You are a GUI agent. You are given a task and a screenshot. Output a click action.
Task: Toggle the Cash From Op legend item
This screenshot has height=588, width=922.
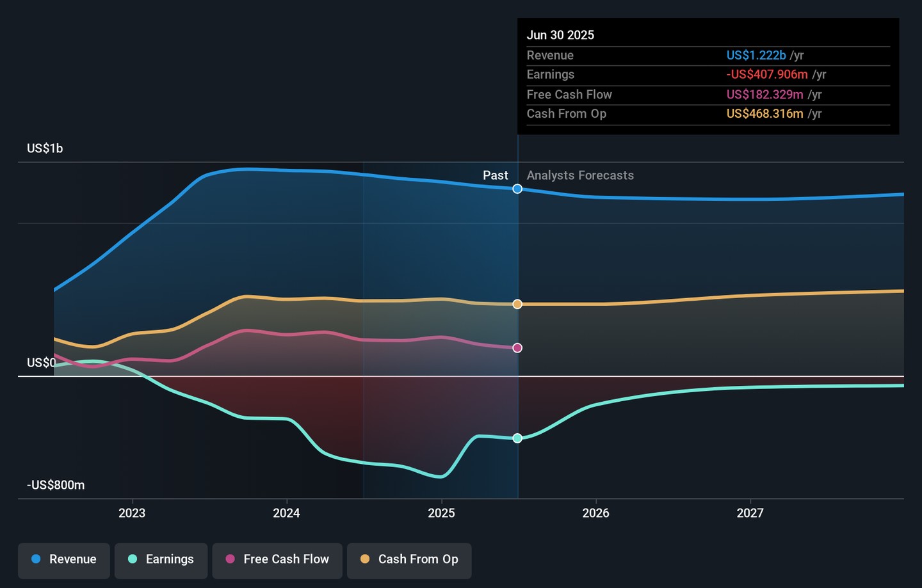pyautogui.click(x=409, y=560)
